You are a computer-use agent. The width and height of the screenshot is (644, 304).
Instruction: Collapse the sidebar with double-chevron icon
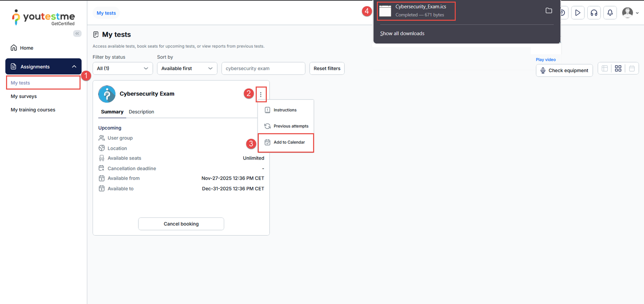coord(77,33)
